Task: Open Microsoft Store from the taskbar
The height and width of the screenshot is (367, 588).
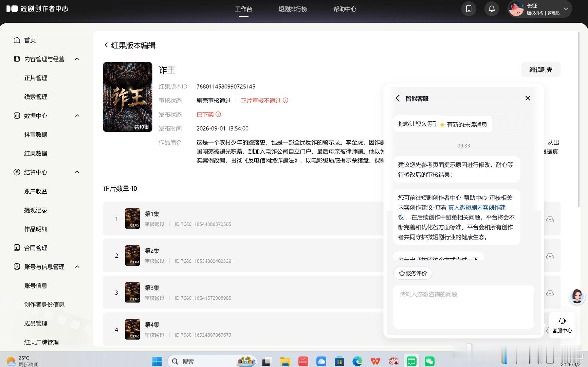Action: (x=339, y=361)
